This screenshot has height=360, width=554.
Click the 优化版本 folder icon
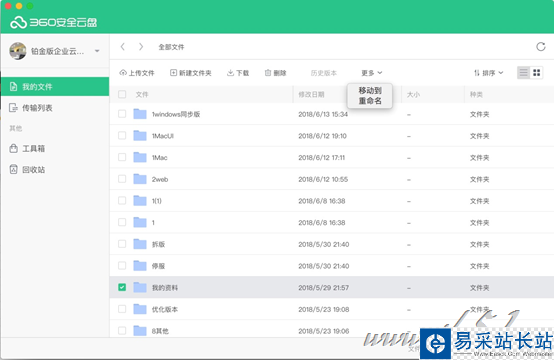[x=140, y=309]
